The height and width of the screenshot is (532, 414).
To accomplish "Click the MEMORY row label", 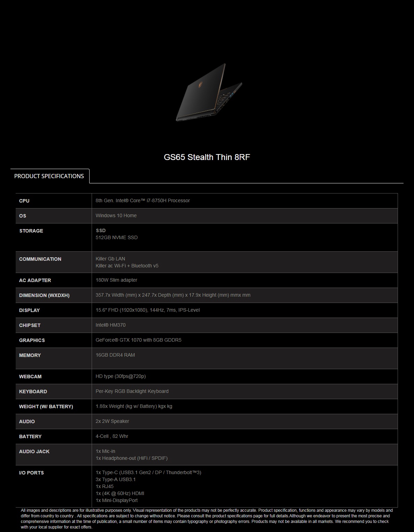I will 30,355.
